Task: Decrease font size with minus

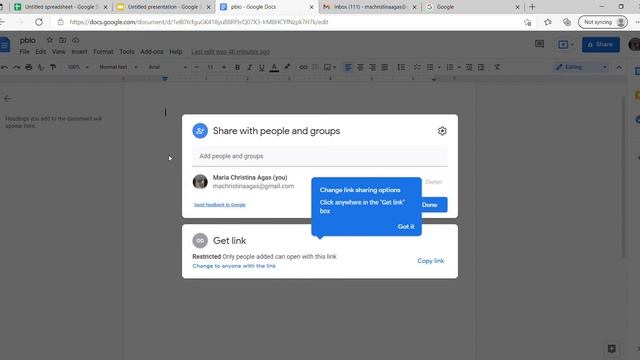Action: (197, 67)
